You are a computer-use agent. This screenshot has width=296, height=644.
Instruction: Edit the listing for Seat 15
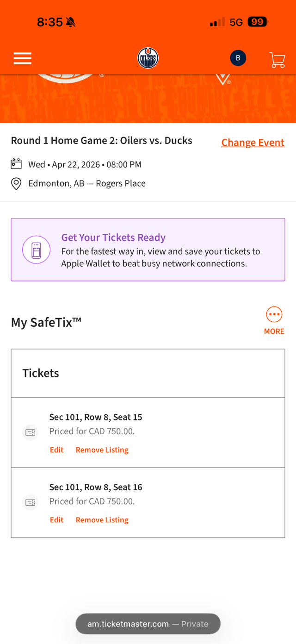point(56,450)
